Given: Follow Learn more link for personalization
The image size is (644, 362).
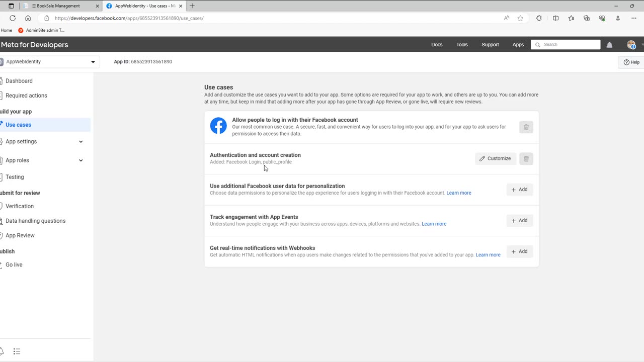Looking at the screenshot, I should point(459,193).
